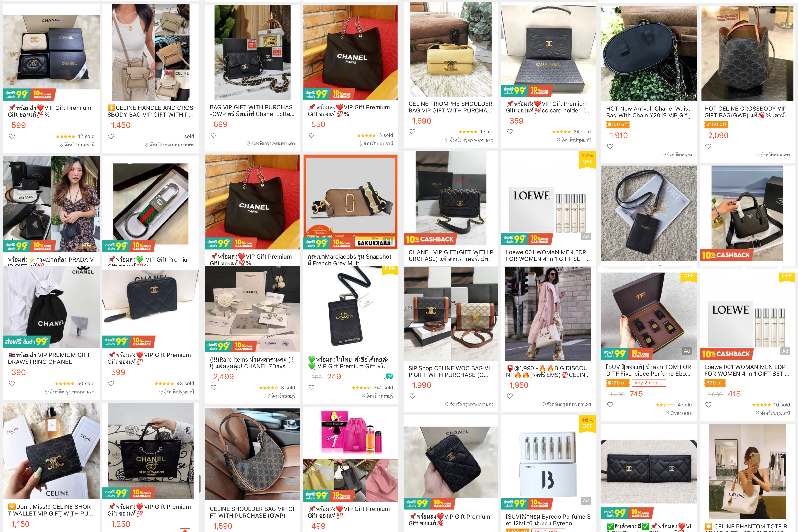
Task: Toggle wishlist heart for Loewe gift set at 418
Action: [708, 405]
